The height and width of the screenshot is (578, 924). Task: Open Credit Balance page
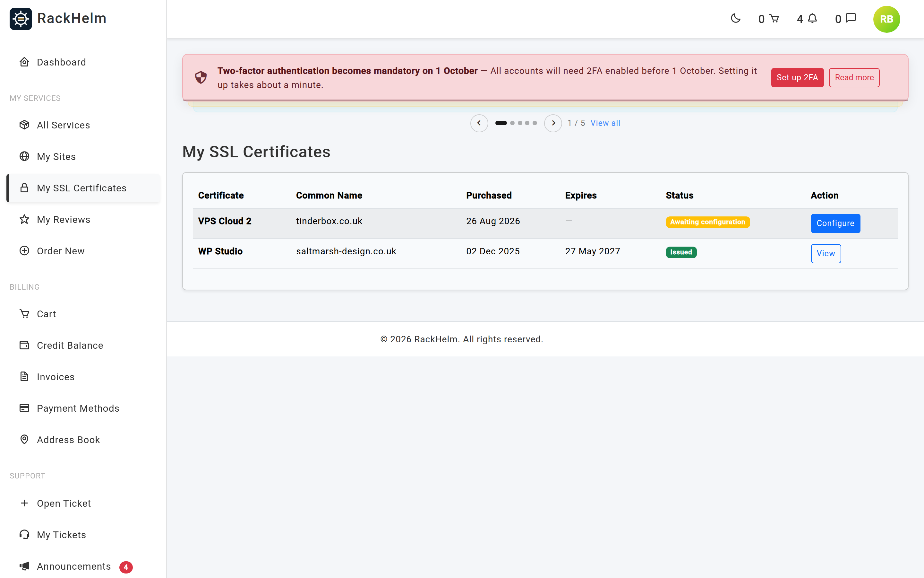click(x=83, y=346)
